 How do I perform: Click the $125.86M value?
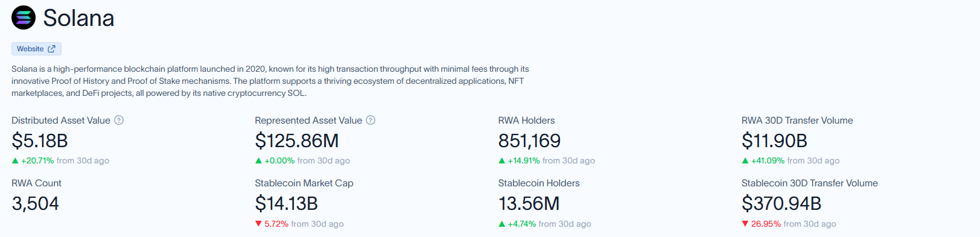tap(297, 141)
